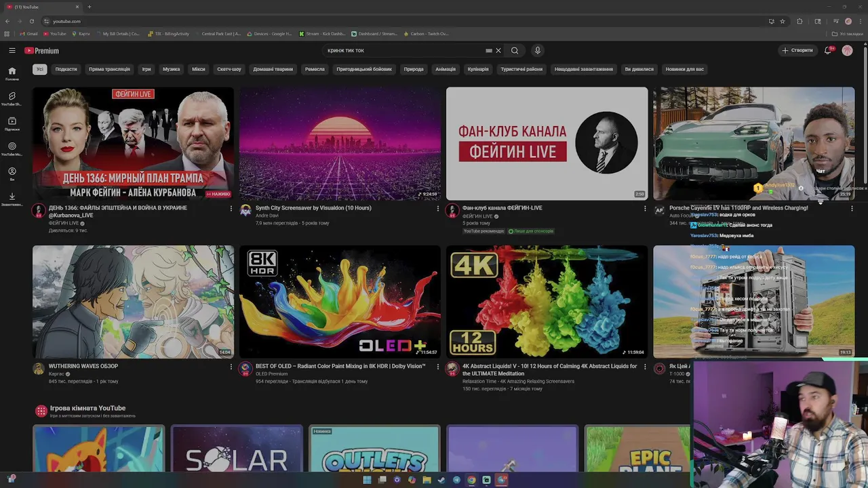868x488 pixels.
Task: Open YouTube Shorts in the sidebar
Action: tap(12, 99)
